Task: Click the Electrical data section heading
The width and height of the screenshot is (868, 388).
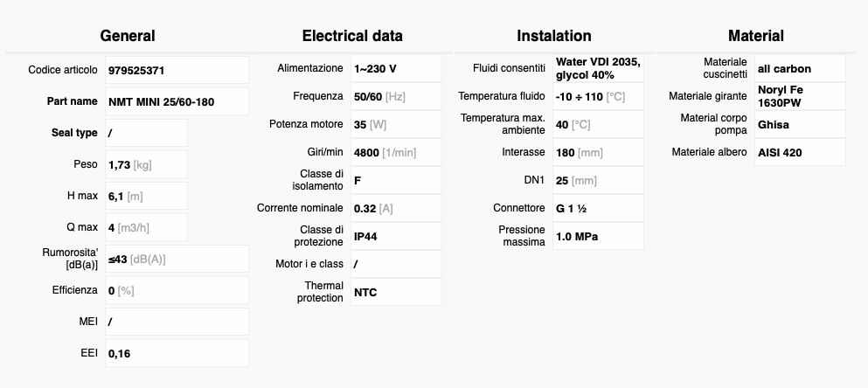Action: [352, 36]
